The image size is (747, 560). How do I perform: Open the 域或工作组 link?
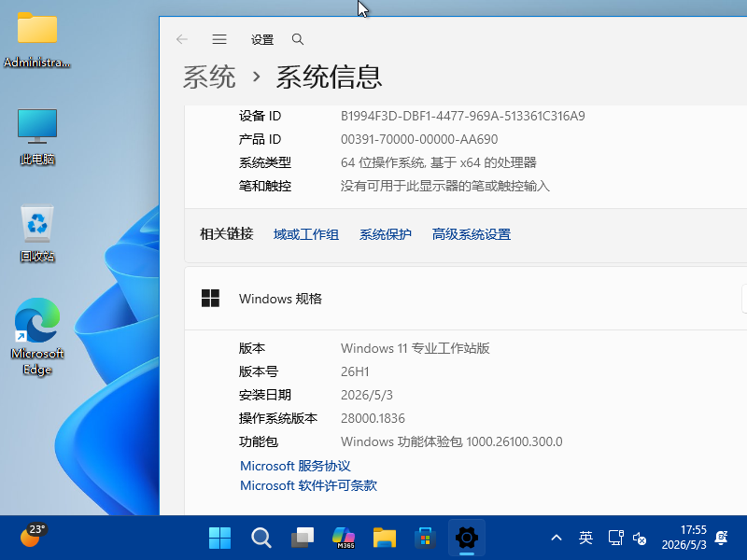coord(306,234)
